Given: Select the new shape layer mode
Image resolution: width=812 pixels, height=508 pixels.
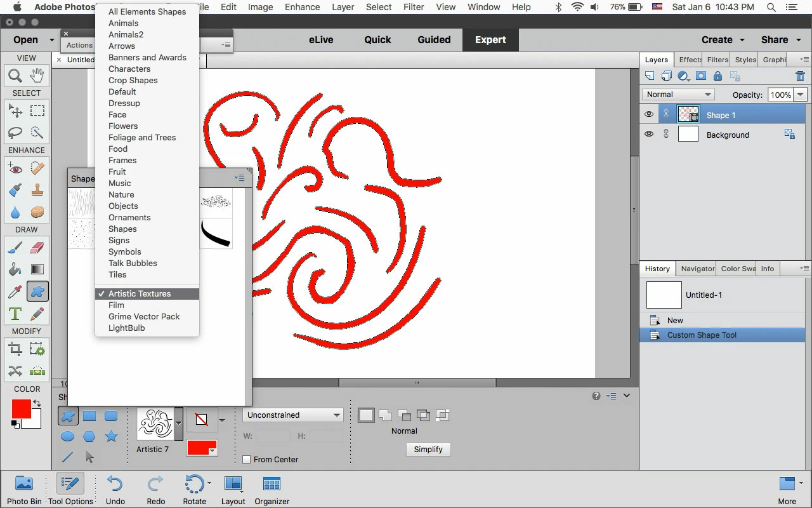Looking at the screenshot, I should 366,416.
